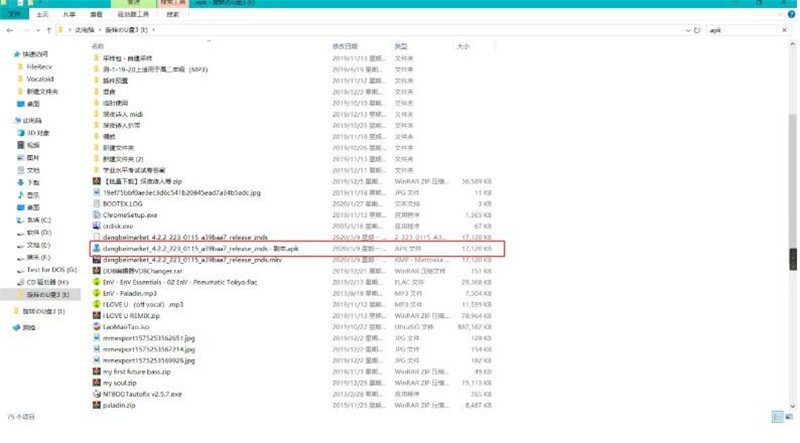Click the scrollbar up arrow
This screenshot has height=443, width=800.
(792, 45)
